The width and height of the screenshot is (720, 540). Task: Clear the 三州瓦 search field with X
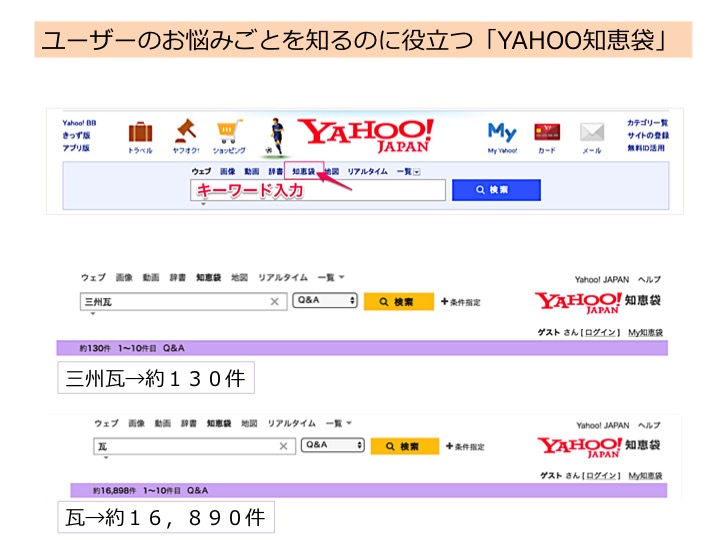(275, 302)
